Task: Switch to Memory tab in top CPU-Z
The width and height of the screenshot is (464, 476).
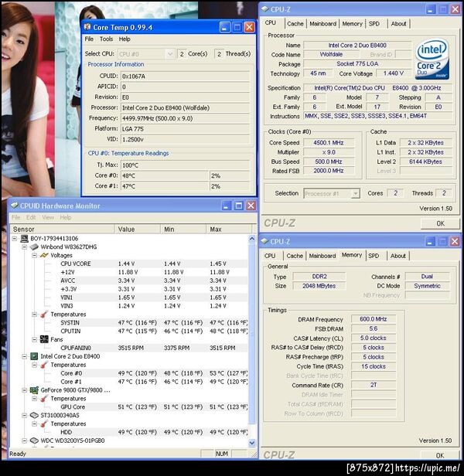Action: [x=352, y=24]
